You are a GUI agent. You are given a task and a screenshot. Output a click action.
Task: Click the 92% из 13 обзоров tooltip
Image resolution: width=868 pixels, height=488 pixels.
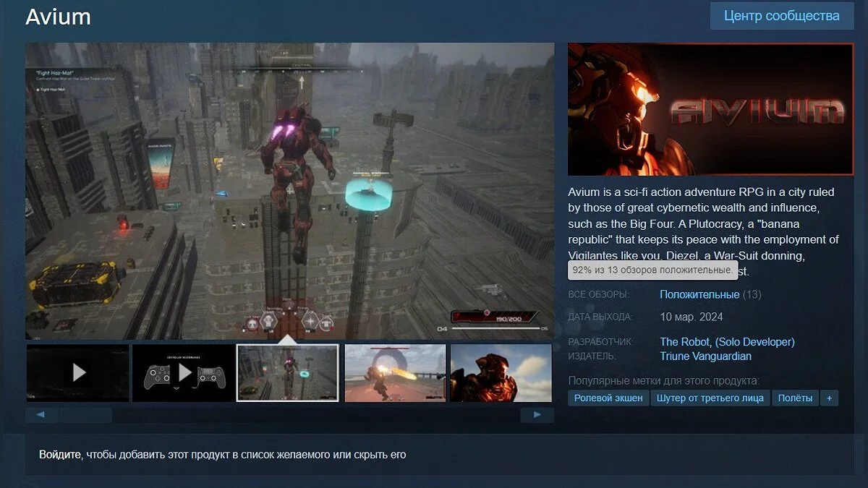[x=652, y=270]
